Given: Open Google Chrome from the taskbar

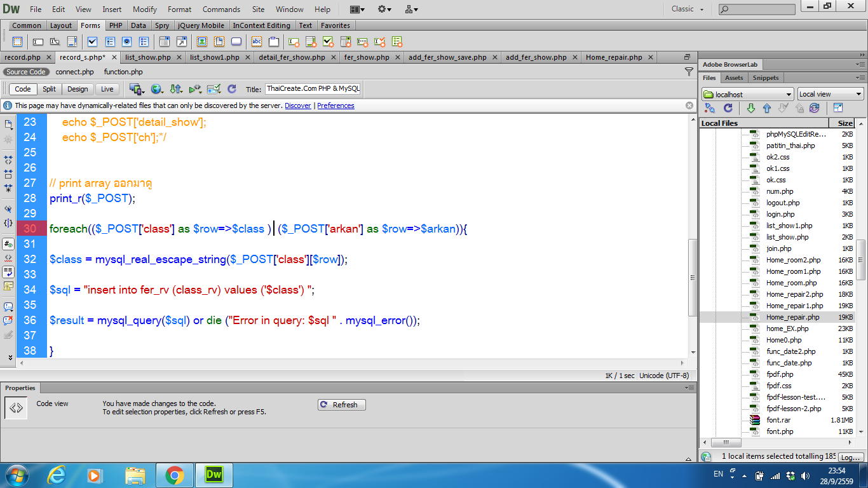Looking at the screenshot, I should pyautogui.click(x=174, y=475).
